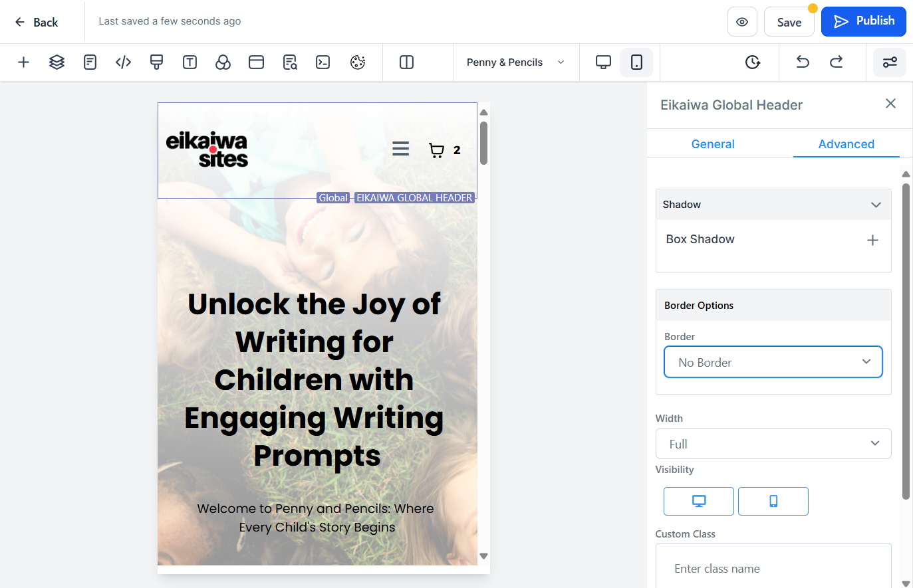Open the cookie consent icon
Image resolution: width=913 pixels, height=588 pixels.
coord(358,62)
